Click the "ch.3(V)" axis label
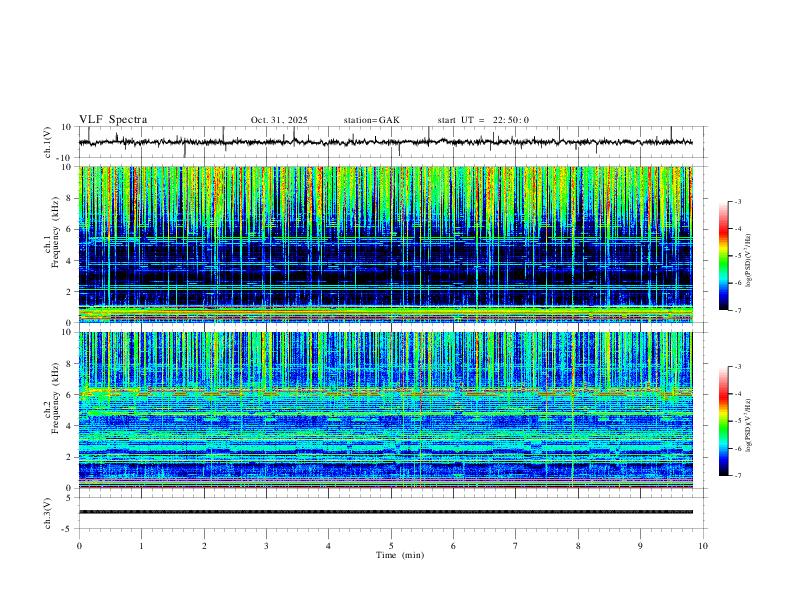The height and width of the screenshot is (612, 792). [x=48, y=513]
